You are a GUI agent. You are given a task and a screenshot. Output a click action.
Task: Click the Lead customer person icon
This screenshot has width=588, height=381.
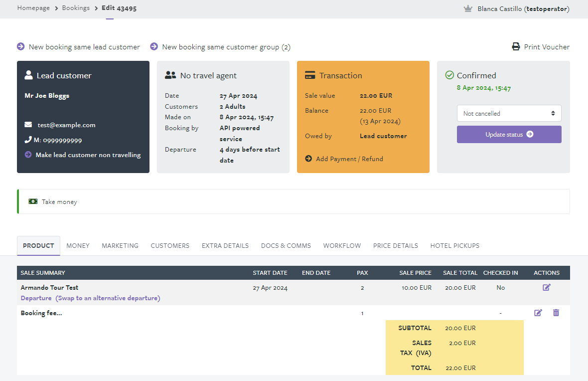(x=28, y=75)
